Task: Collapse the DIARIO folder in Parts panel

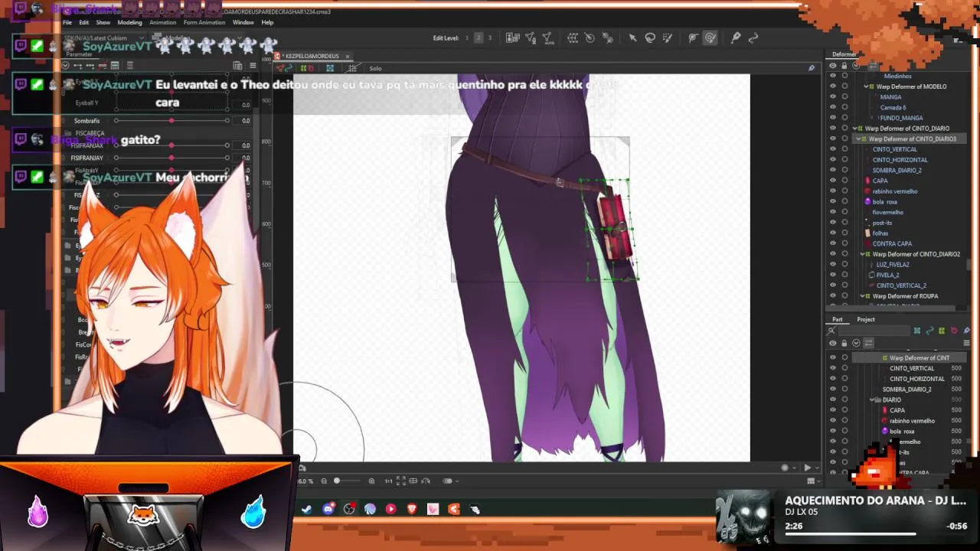Action: click(873, 399)
